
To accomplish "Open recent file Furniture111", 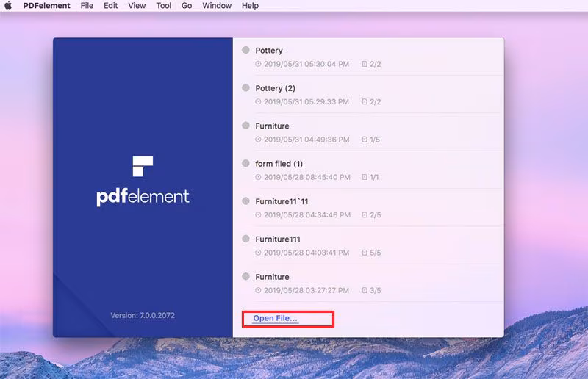I will [368, 245].
